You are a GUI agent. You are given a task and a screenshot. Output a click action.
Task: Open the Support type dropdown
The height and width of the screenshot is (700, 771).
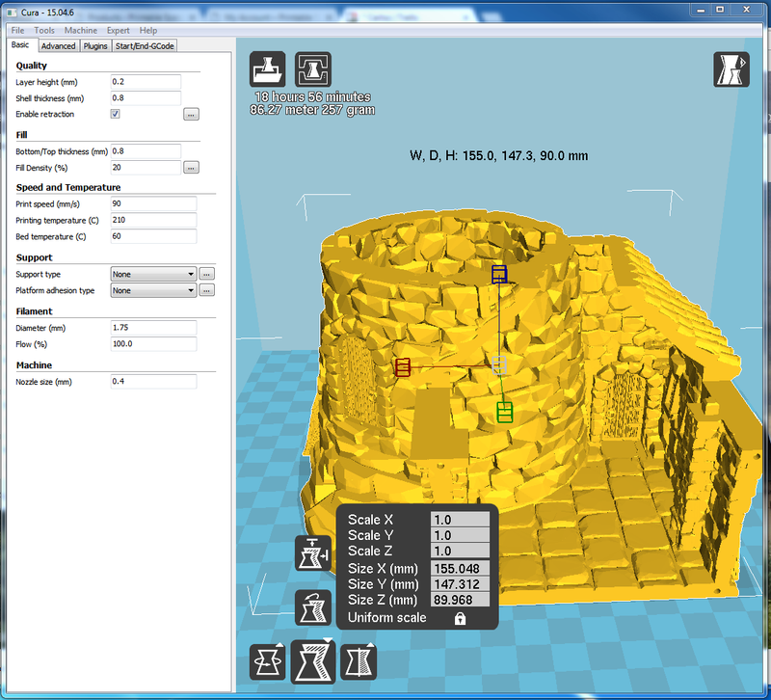pos(153,274)
